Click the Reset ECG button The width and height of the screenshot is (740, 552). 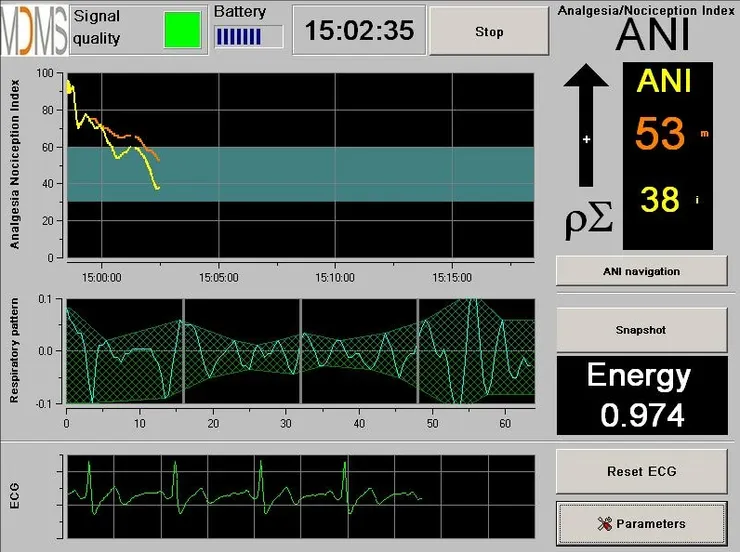(641, 471)
